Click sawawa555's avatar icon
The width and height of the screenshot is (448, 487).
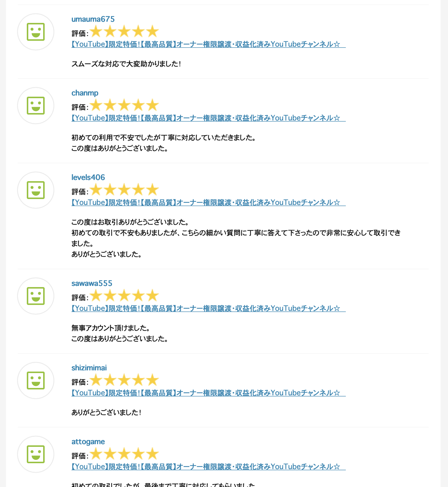click(x=36, y=296)
